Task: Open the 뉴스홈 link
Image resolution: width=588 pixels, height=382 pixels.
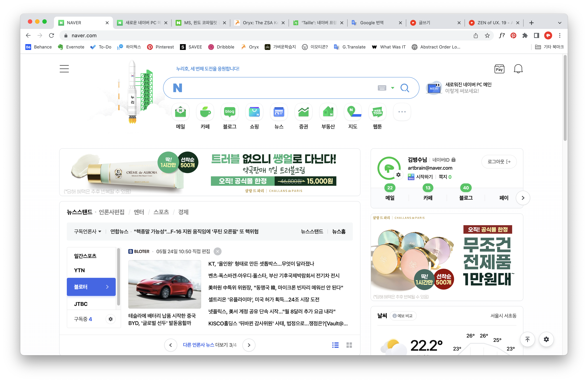Action: click(339, 232)
